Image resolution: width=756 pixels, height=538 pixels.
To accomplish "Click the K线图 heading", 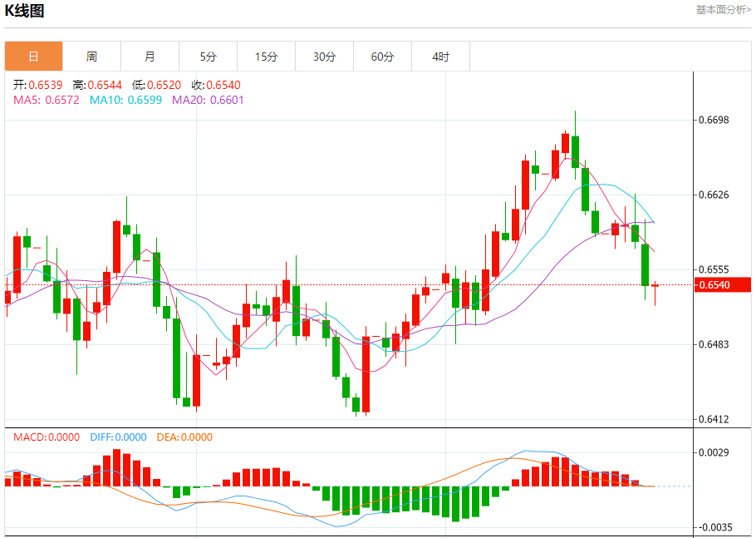I will pyautogui.click(x=24, y=10).
